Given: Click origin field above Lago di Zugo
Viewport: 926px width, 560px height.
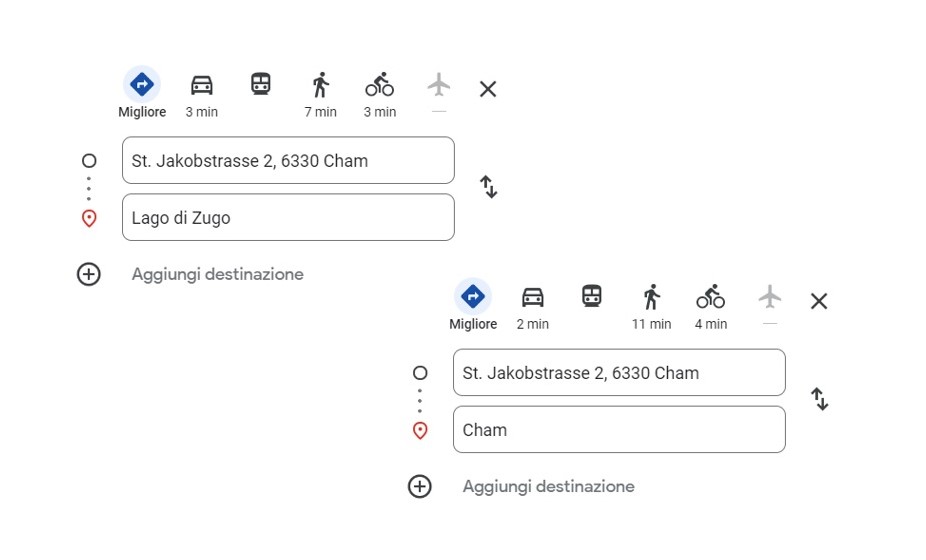Looking at the screenshot, I should tap(288, 160).
